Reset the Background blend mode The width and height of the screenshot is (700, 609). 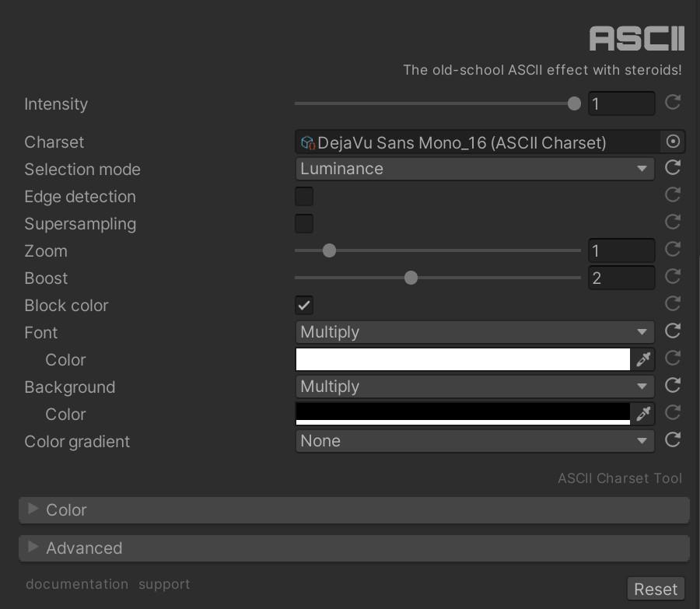click(x=673, y=386)
